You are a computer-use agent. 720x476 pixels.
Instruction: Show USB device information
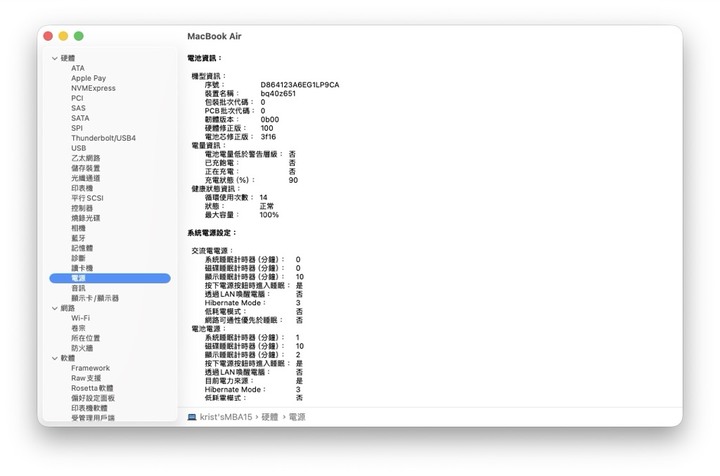point(78,148)
